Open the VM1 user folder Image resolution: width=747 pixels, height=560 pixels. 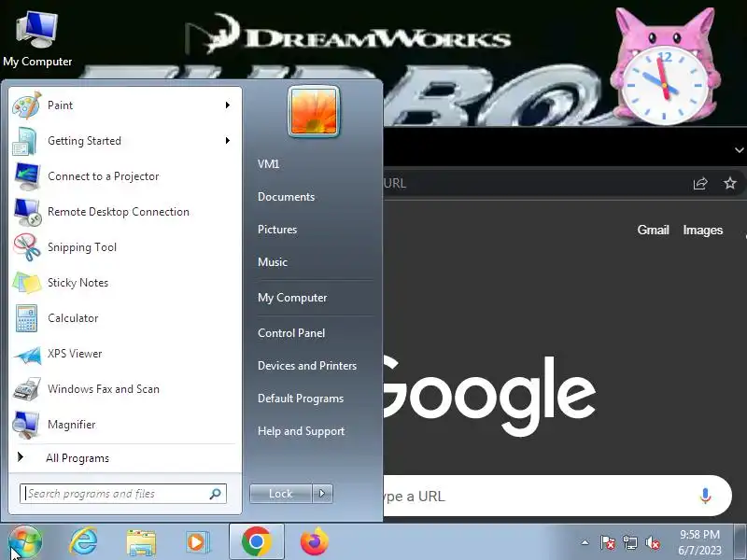269,164
